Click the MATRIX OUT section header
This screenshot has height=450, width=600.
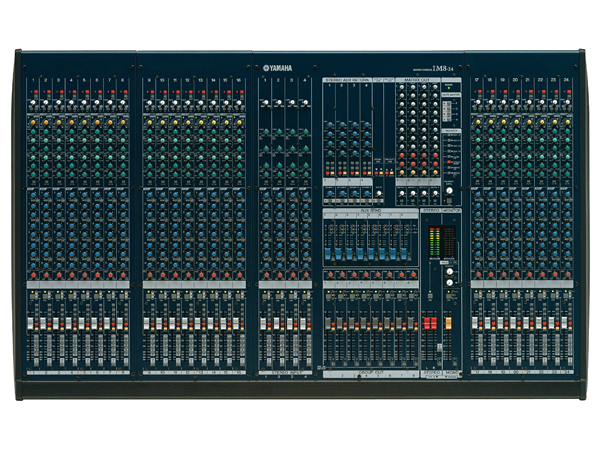pyautogui.click(x=418, y=80)
